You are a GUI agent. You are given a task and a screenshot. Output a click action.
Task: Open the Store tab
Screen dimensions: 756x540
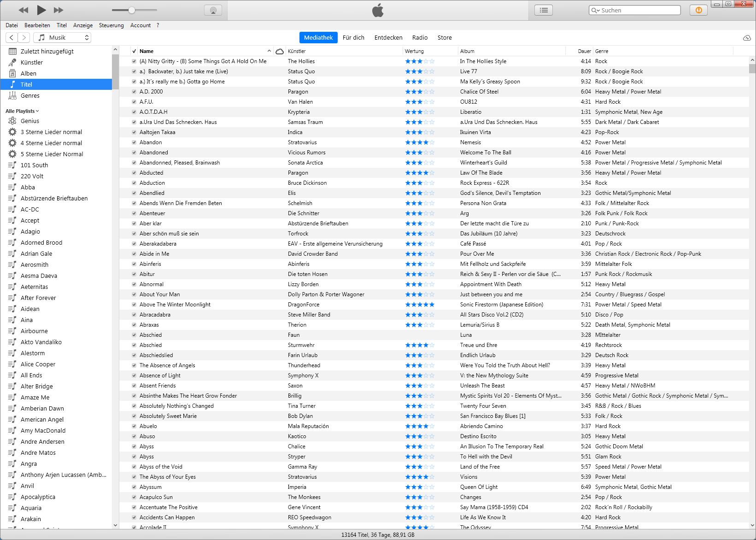445,38
